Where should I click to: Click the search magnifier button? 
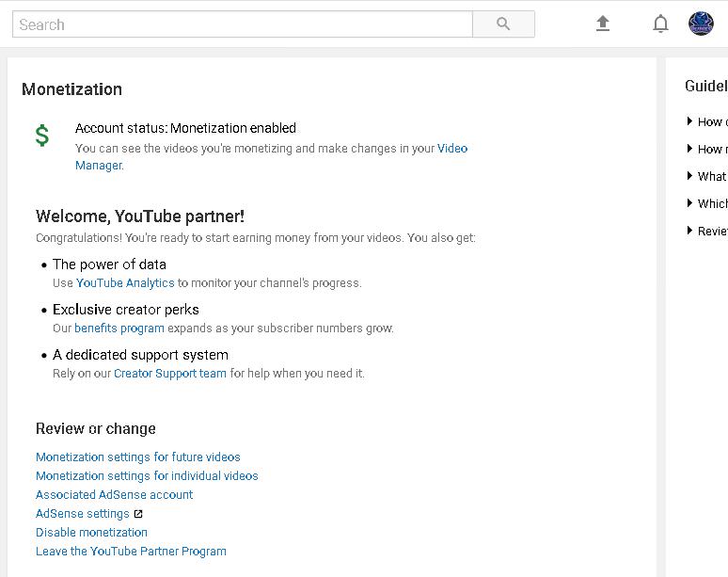(503, 24)
